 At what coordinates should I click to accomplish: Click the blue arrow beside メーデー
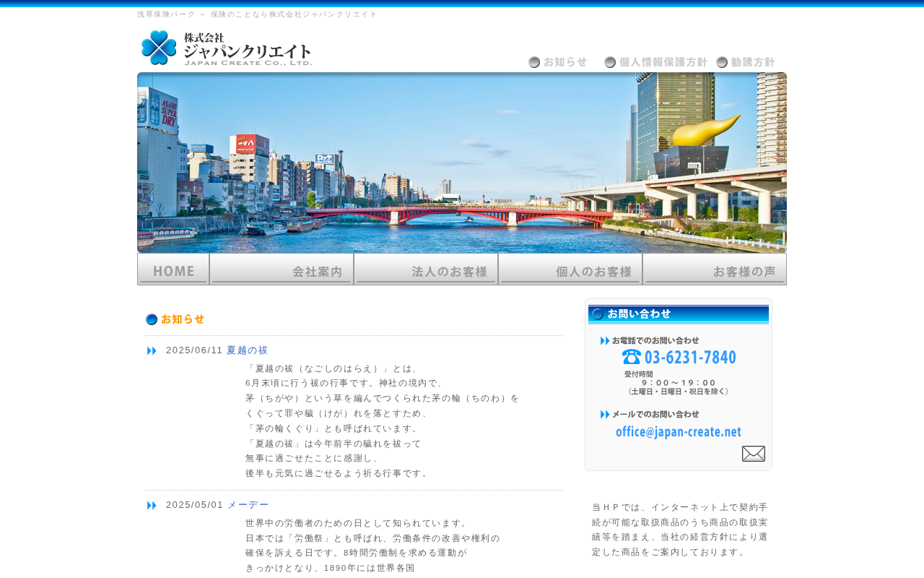[152, 505]
